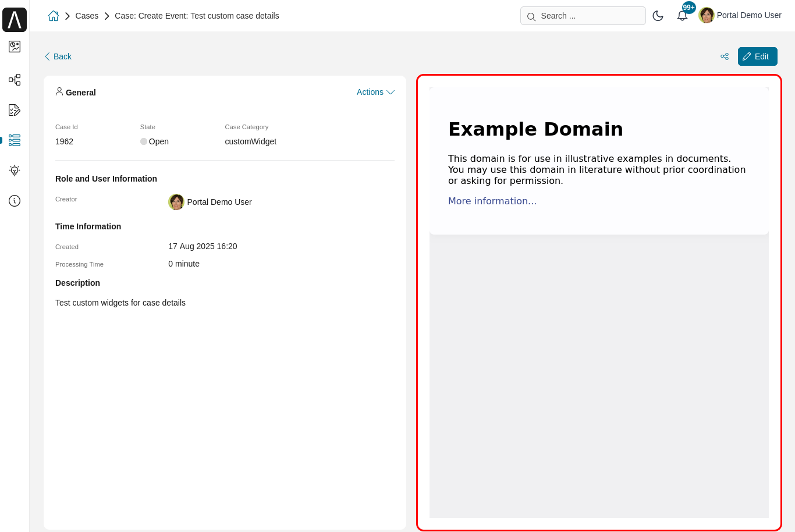795x532 pixels.
Task: Select Cases in the breadcrumb navigation
Action: tap(87, 16)
